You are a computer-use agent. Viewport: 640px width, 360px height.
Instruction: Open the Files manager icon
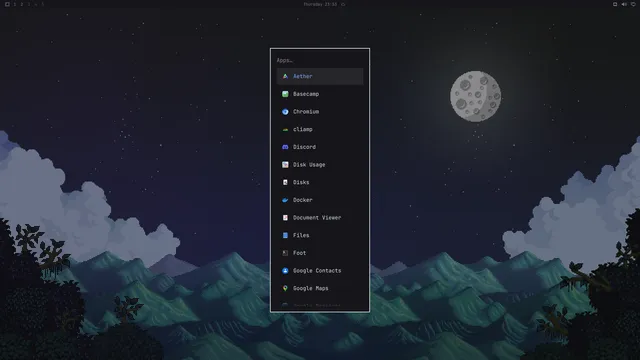coord(285,235)
